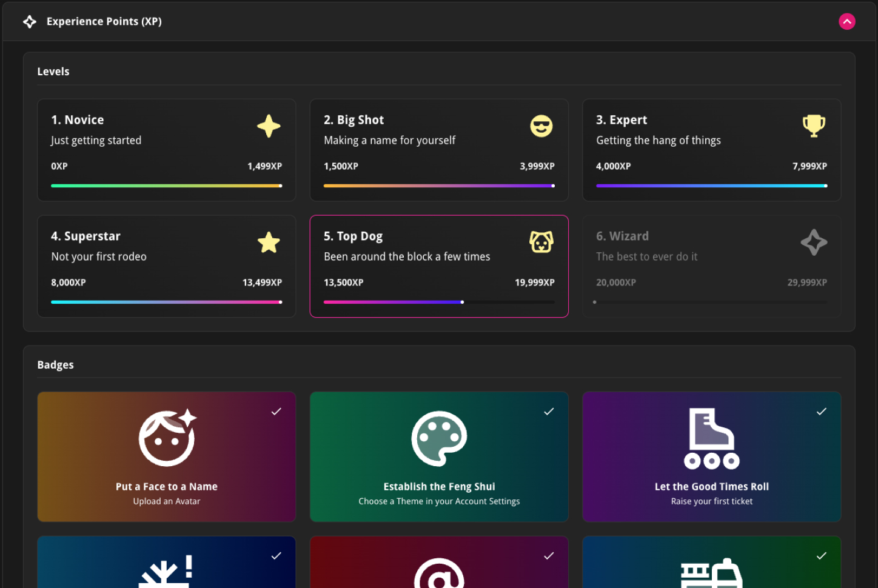Click the 19,999XP value in Top Dog card

(x=535, y=282)
